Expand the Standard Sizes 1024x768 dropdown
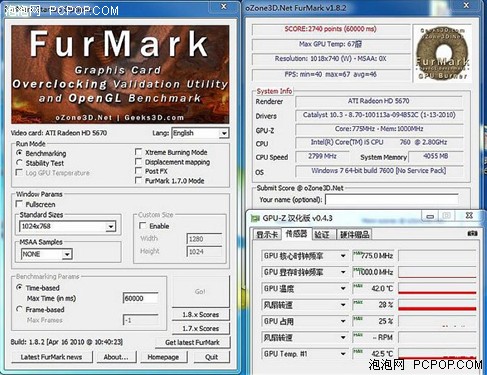 (x=68, y=227)
